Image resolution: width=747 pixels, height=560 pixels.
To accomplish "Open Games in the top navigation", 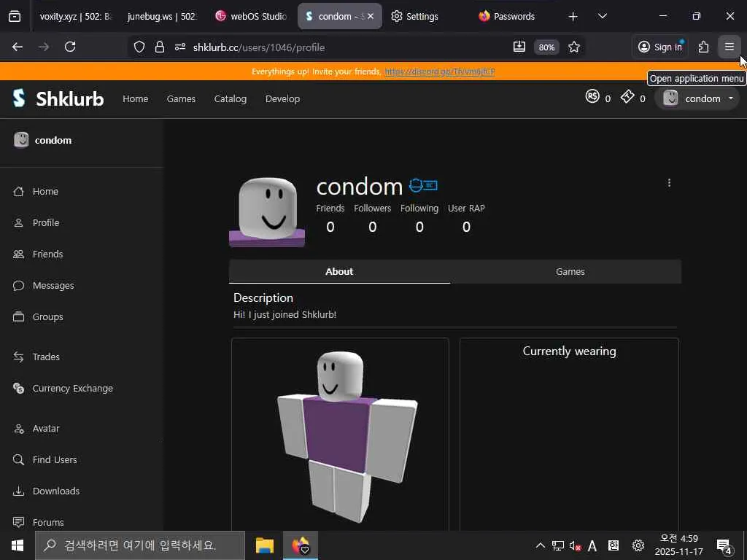I will click(181, 98).
